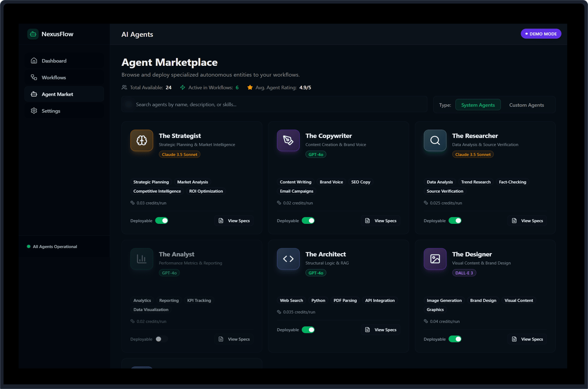This screenshot has height=389, width=588.
Task: Toggle The Copywriter deployable switch
Action: point(308,221)
